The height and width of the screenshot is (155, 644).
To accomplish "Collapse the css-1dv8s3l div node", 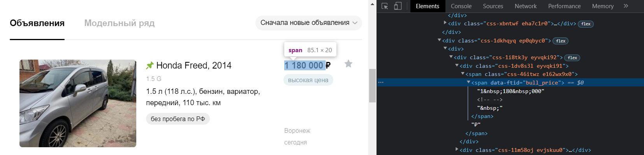I will (x=457, y=65).
